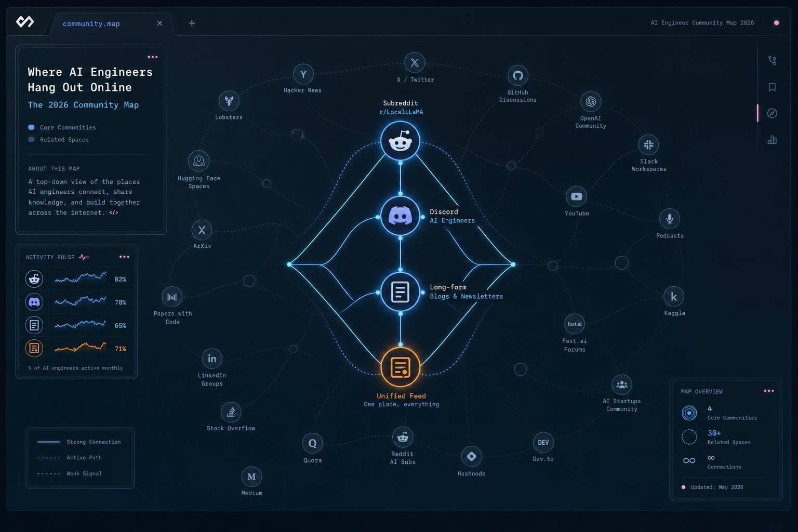Click the Related Spaces dashed circle icon

pos(689,437)
